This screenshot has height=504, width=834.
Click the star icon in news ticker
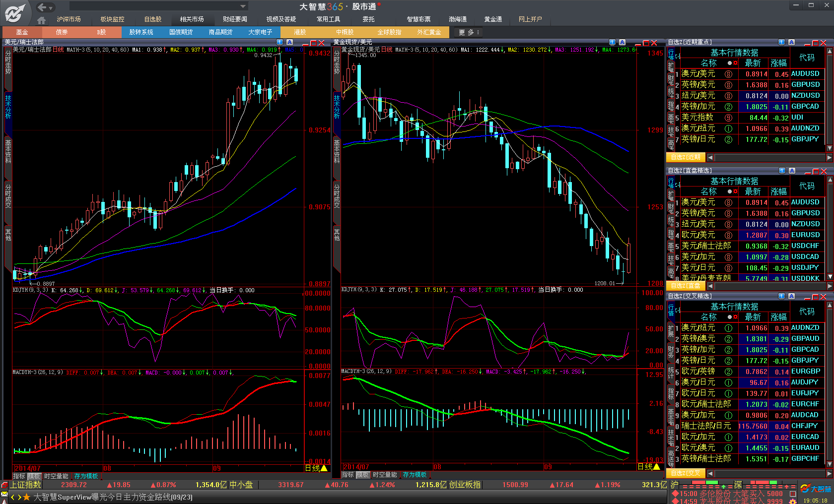27,497
